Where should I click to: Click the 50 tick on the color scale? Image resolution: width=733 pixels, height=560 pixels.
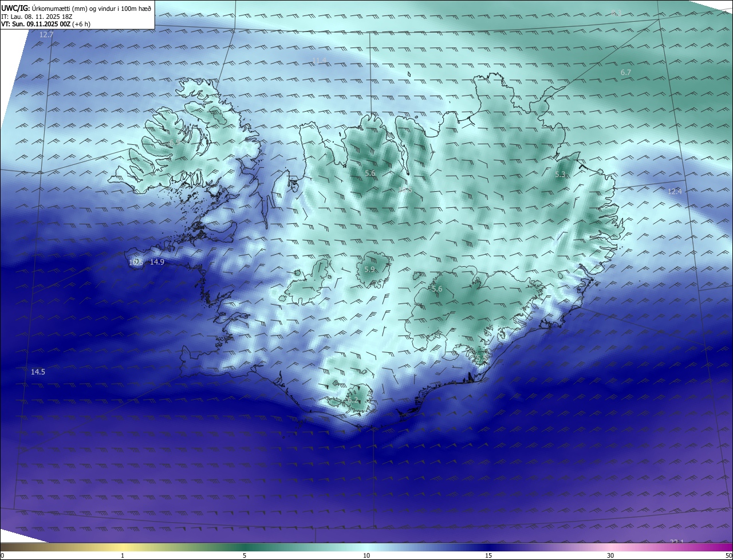(x=728, y=556)
